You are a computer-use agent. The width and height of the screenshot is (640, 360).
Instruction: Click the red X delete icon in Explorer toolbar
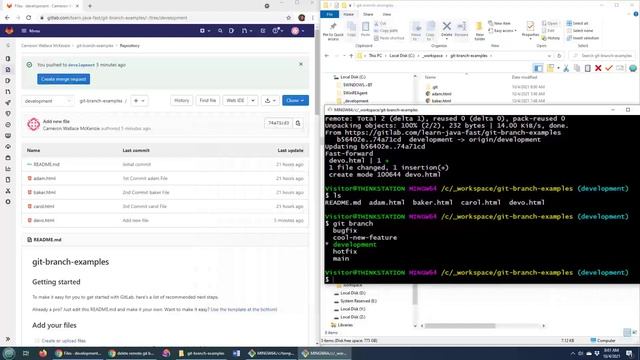[598, 68]
